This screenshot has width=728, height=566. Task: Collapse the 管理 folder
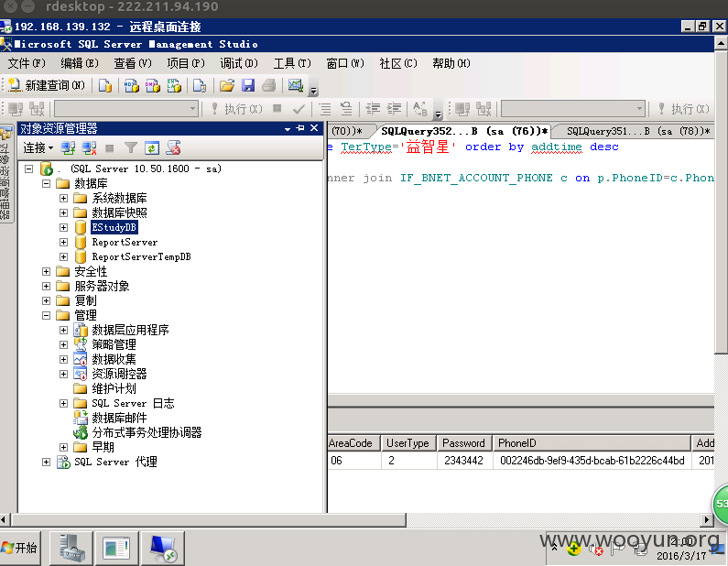click(x=46, y=315)
